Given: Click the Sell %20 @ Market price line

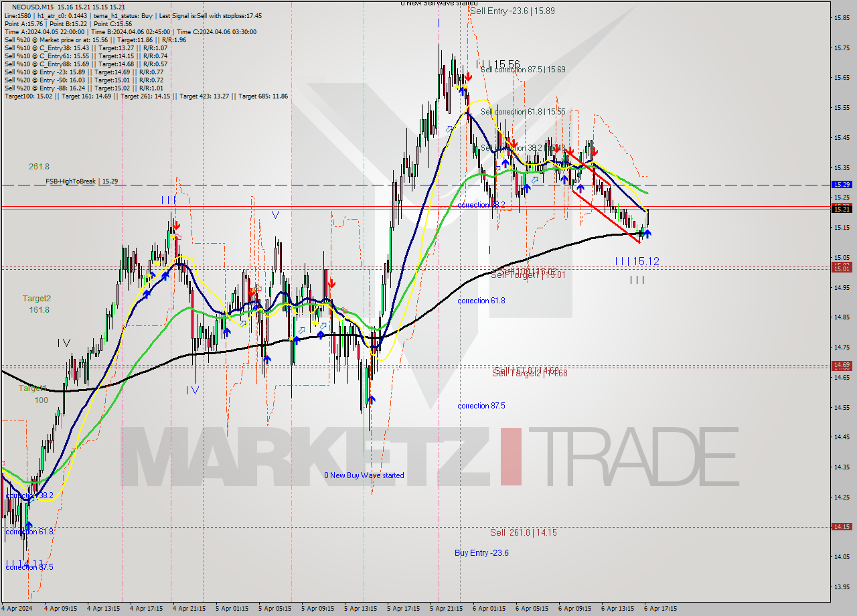Looking at the screenshot, I should point(95,40).
